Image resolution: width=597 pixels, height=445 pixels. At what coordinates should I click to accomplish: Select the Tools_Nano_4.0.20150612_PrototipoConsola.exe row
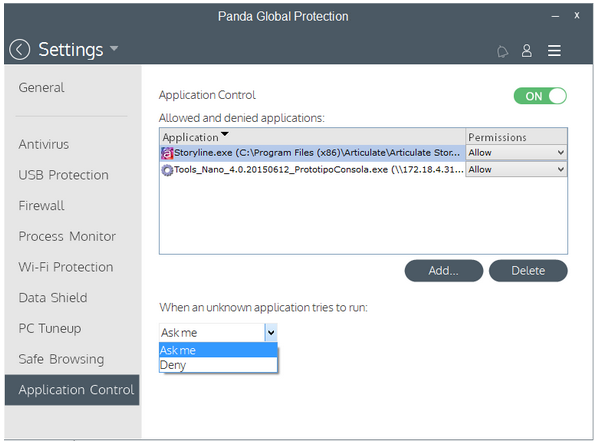tap(312, 169)
